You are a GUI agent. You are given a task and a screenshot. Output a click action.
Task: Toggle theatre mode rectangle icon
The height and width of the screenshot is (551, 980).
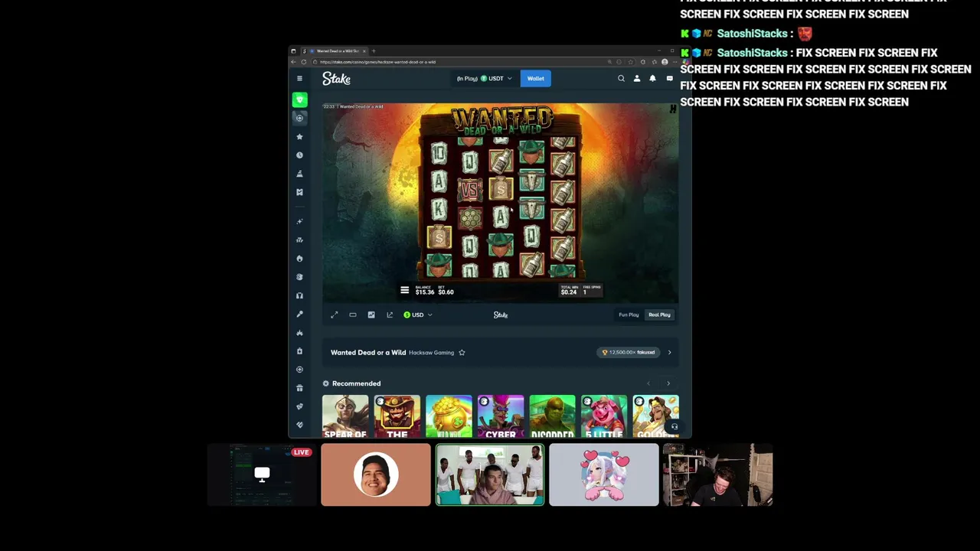[352, 315]
